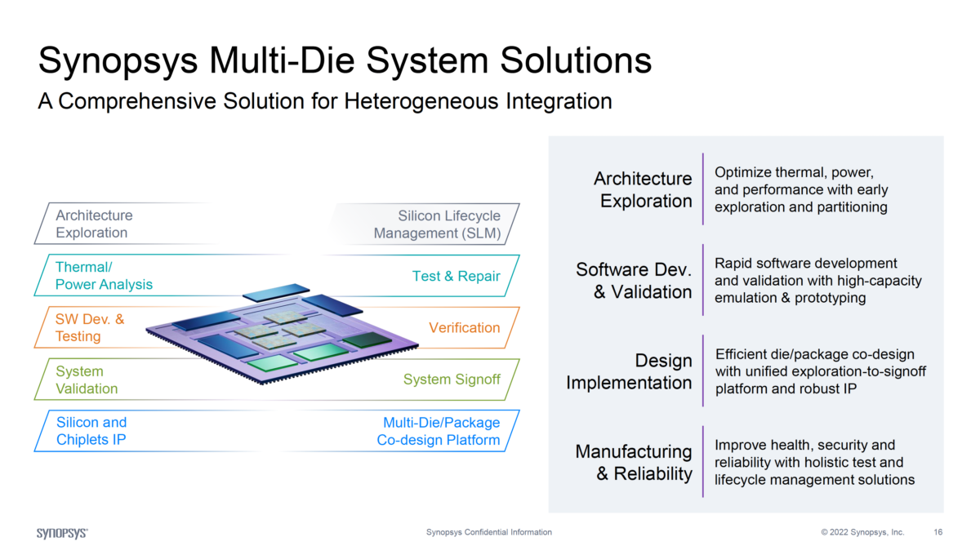Click the Test & Repair banner
980x546 pixels.
pyautogui.click(x=456, y=277)
